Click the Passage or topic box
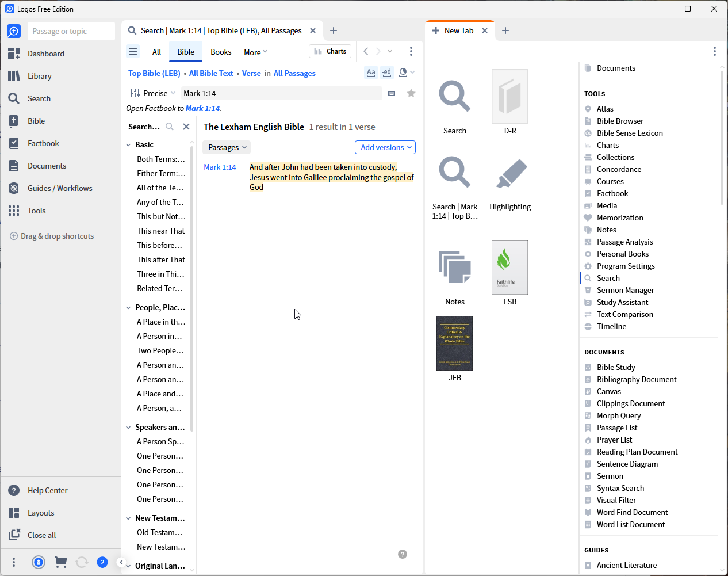 71,31
